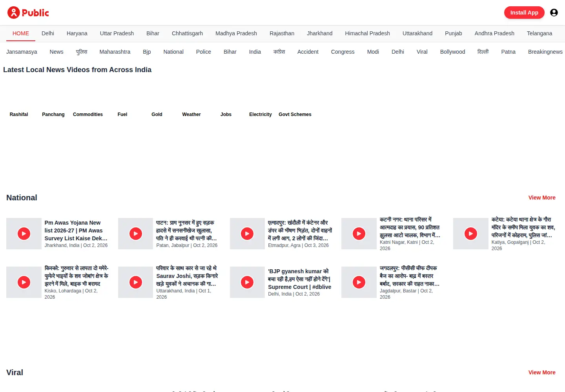Open the Breakingnews topic tag
This screenshot has height=392, width=565.
[x=545, y=52]
